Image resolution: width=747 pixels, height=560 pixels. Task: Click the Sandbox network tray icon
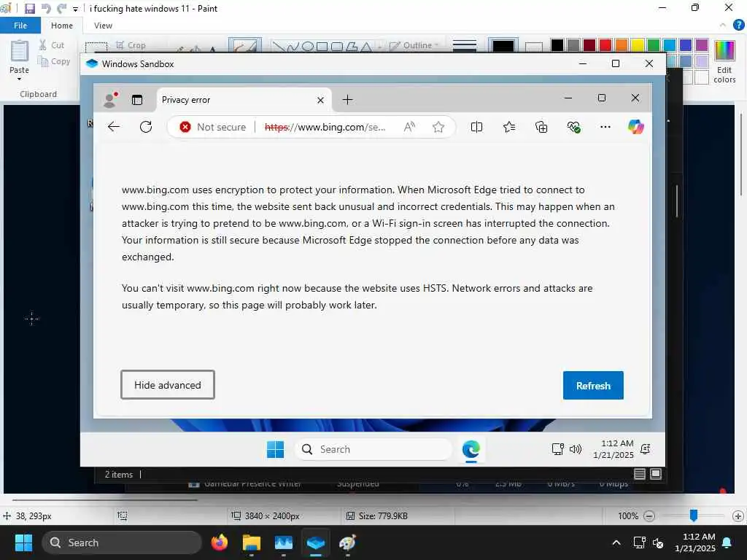click(x=557, y=449)
